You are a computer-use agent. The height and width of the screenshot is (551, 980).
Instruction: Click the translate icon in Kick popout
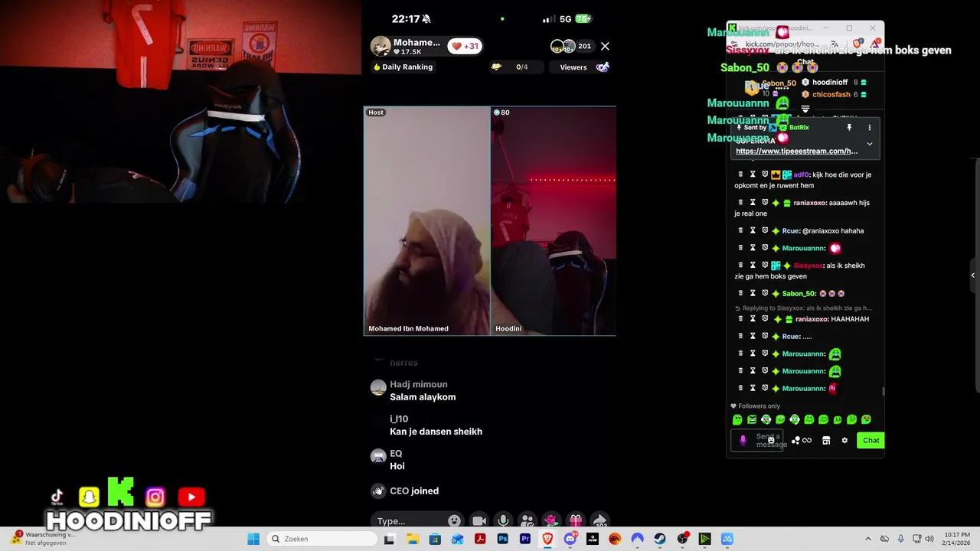coord(835,44)
